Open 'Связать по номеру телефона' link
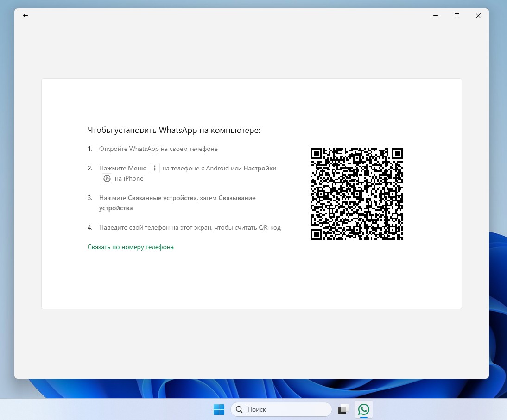This screenshot has width=507, height=420. [x=131, y=247]
